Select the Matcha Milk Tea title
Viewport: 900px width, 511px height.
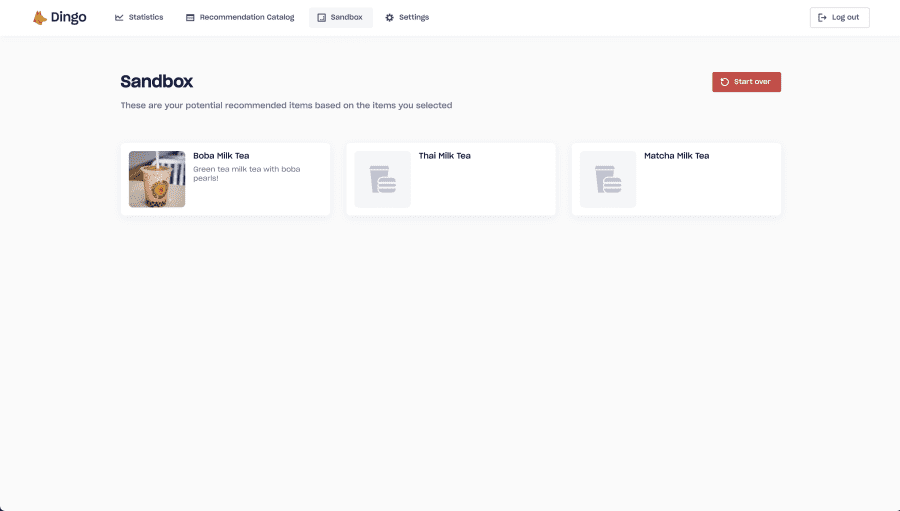[676, 156]
